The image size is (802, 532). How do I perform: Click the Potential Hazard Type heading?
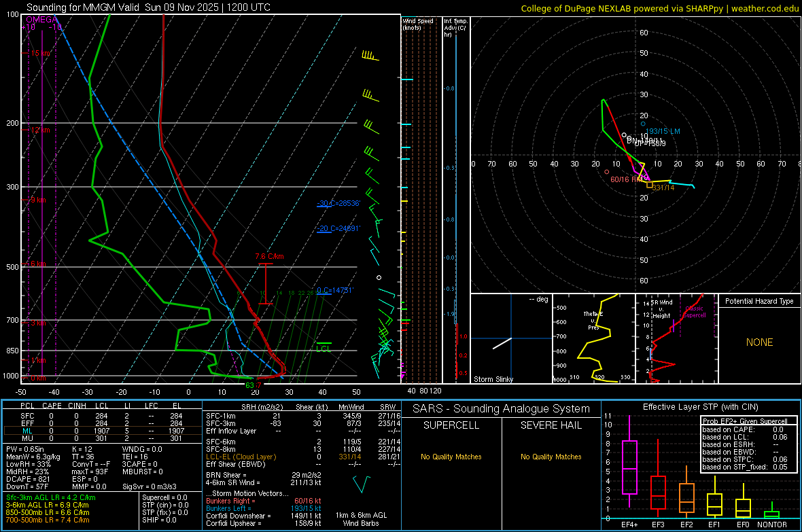pos(759,301)
